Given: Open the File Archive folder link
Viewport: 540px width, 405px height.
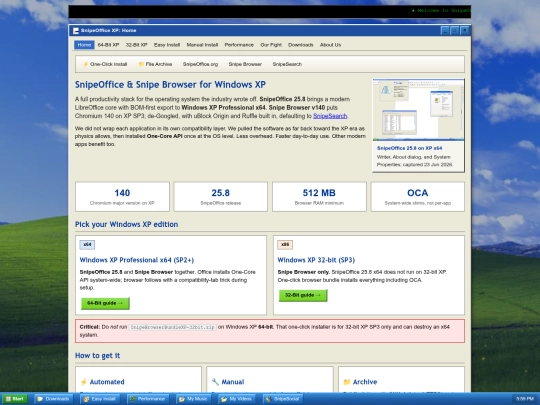Looking at the screenshot, I should pyautogui.click(x=155, y=64).
